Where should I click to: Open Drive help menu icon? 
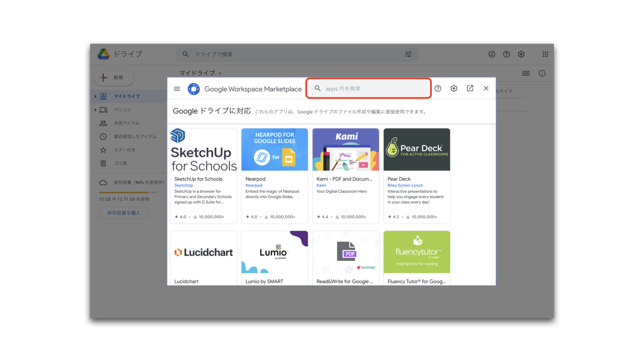506,54
